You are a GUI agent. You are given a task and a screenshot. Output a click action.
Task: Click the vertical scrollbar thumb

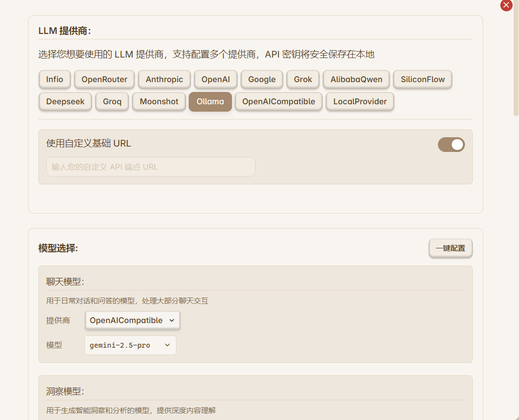coord(516,58)
